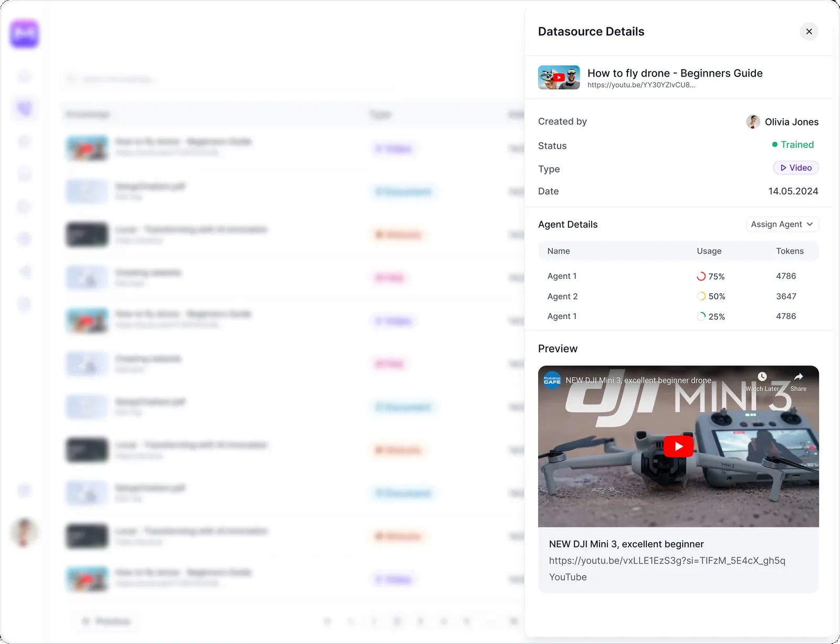
Task: Play the DJI Mini 3 preview video
Action: (x=678, y=446)
